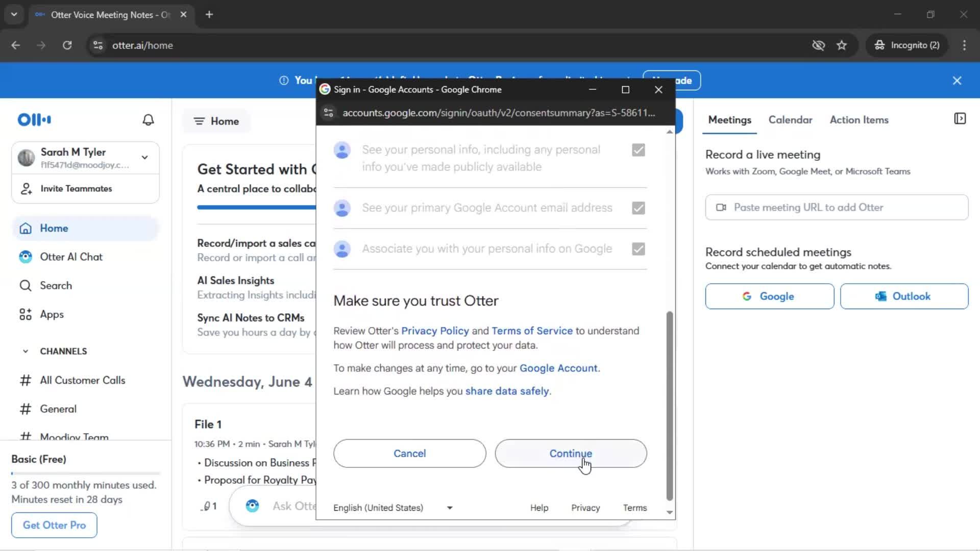
Task: Click Invite Teammates person icon
Action: click(x=26, y=189)
